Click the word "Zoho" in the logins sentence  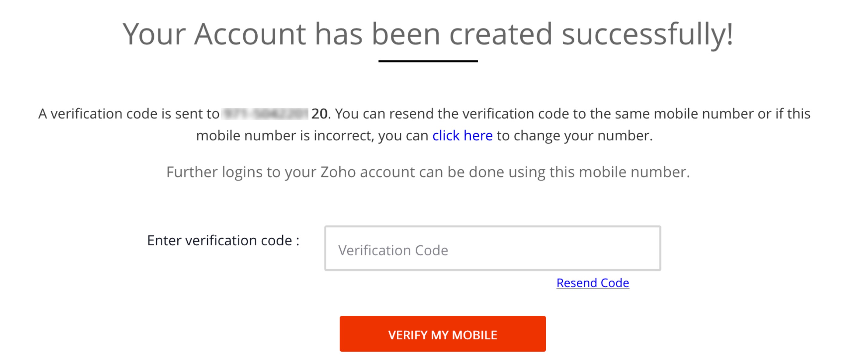[338, 172]
